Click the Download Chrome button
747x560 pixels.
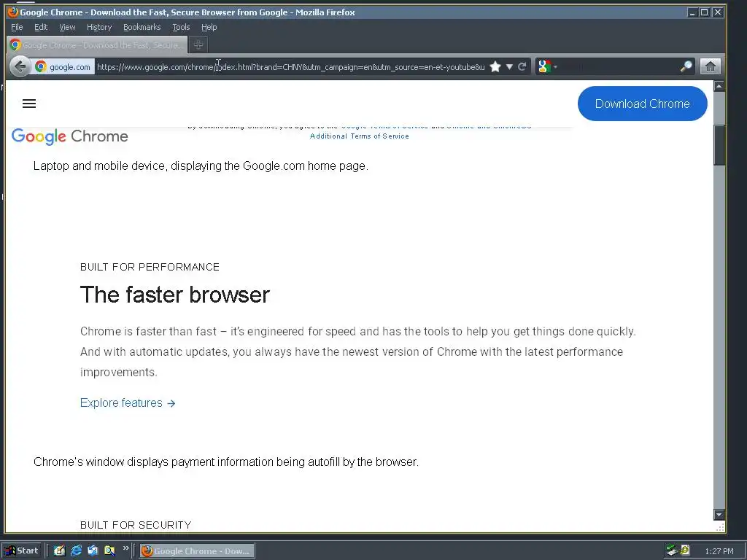pyautogui.click(x=642, y=104)
